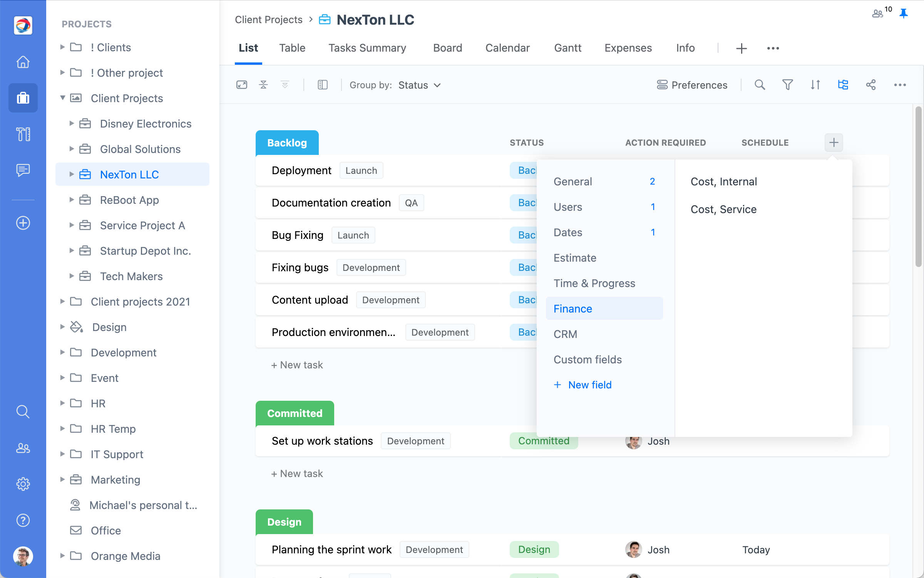Expand Disney Electronics project
924x578 pixels.
(x=72, y=123)
